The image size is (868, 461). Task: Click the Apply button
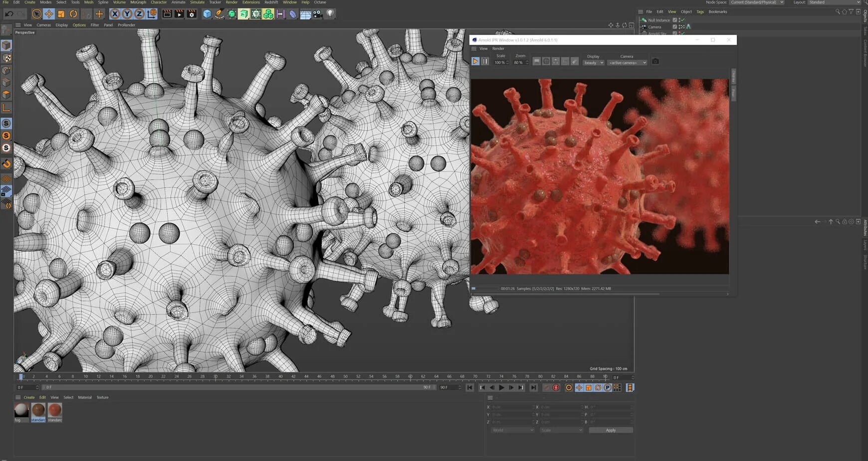611,430
